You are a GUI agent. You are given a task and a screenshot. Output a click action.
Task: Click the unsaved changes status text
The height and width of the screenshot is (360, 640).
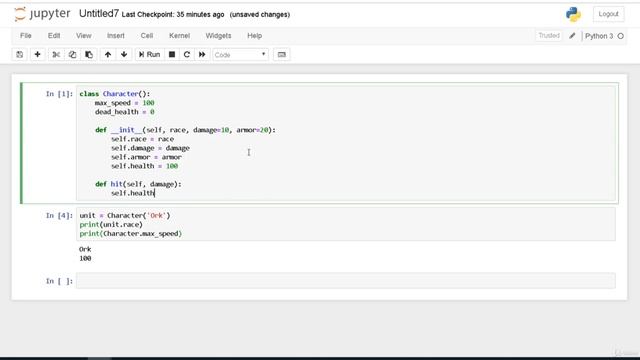click(260, 14)
